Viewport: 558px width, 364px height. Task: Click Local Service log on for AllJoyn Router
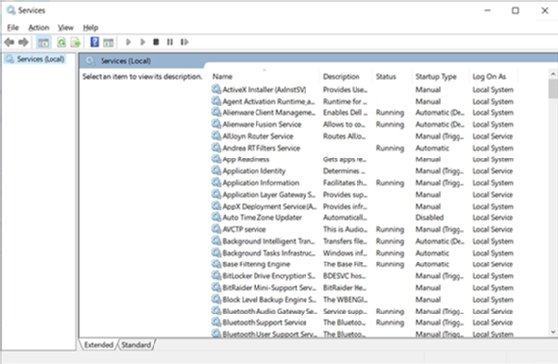click(x=493, y=136)
